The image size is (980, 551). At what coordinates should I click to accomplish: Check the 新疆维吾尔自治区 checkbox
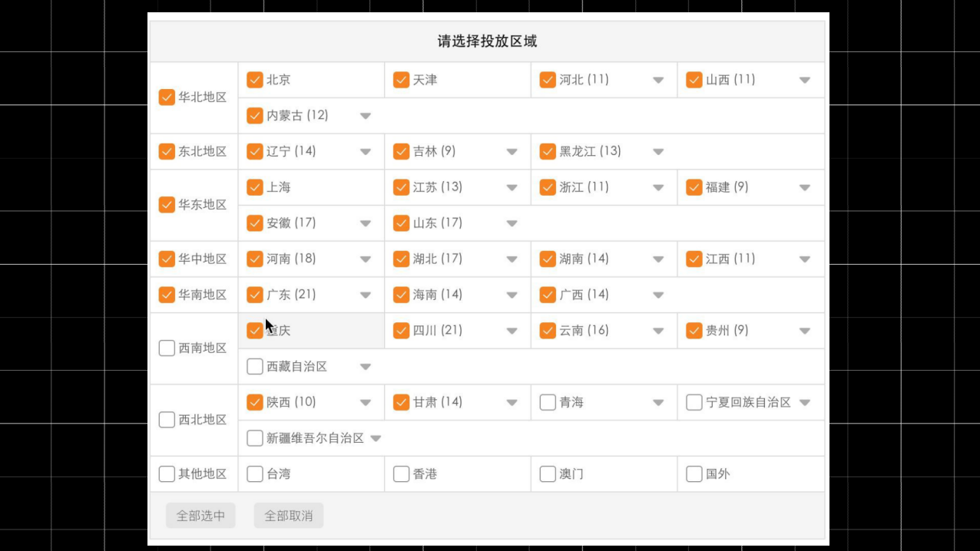[255, 438]
